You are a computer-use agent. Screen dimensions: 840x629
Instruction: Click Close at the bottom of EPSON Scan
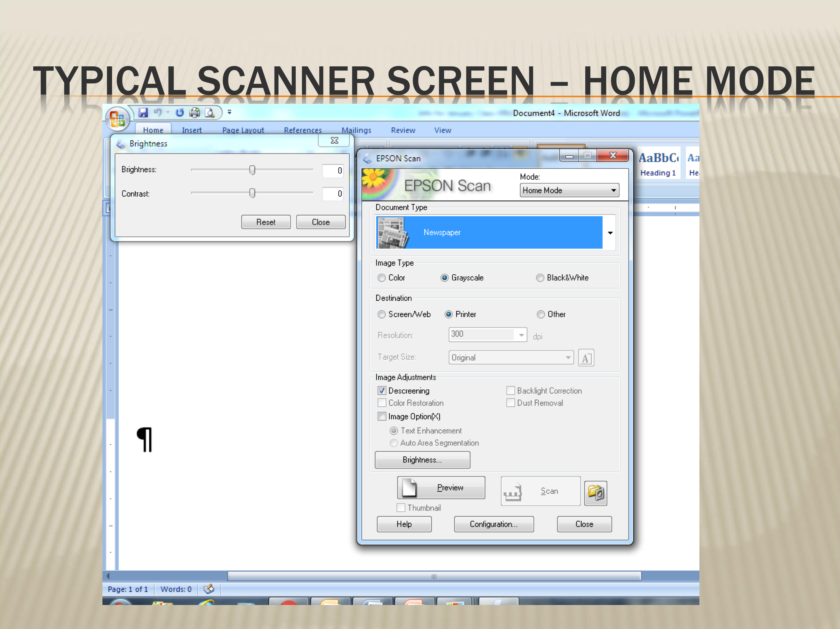click(x=584, y=524)
